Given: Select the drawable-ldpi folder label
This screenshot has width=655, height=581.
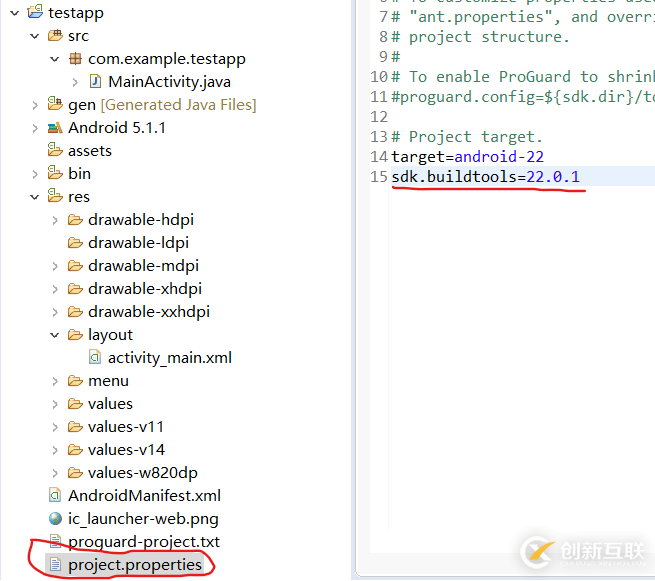Looking at the screenshot, I should (138, 243).
